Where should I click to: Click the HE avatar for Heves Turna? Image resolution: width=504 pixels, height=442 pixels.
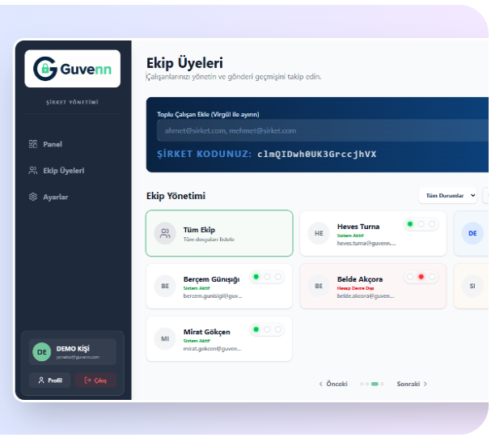(319, 233)
